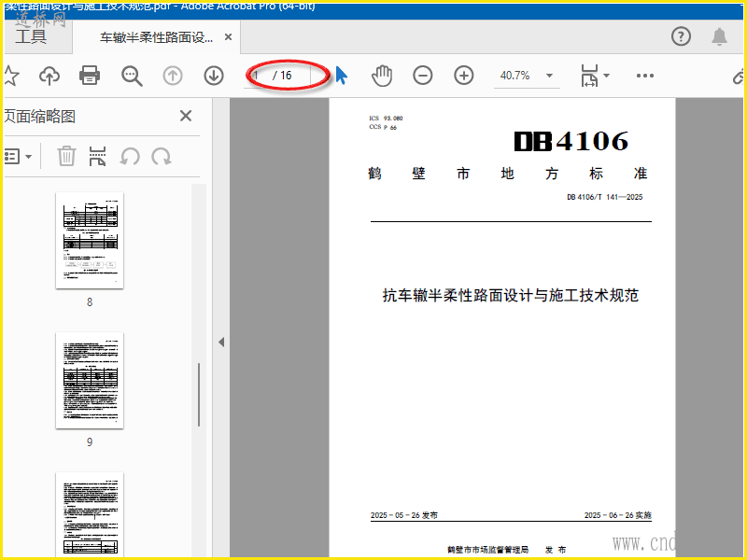
Task: Select page 9 thumbnail
Action: [90, 381]
